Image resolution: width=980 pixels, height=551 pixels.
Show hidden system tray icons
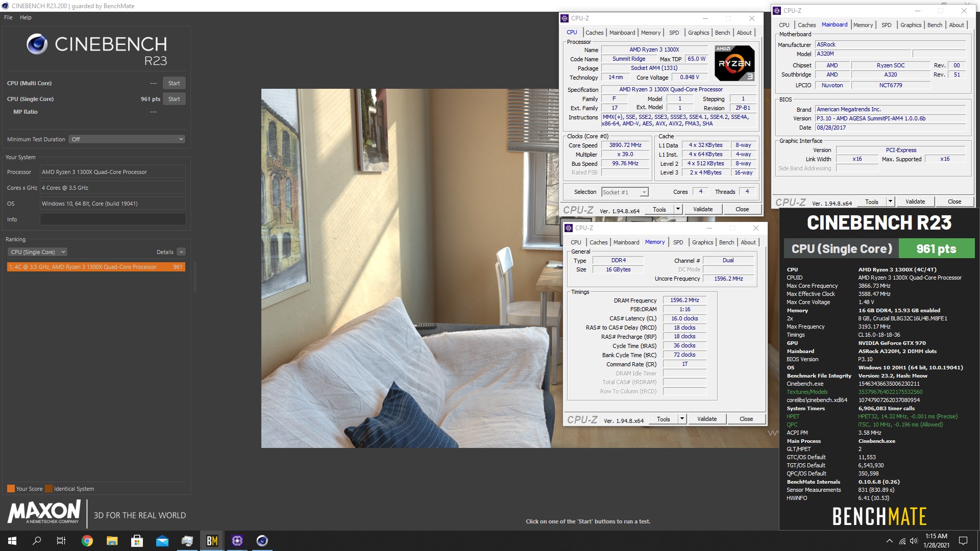coord(889,541)
